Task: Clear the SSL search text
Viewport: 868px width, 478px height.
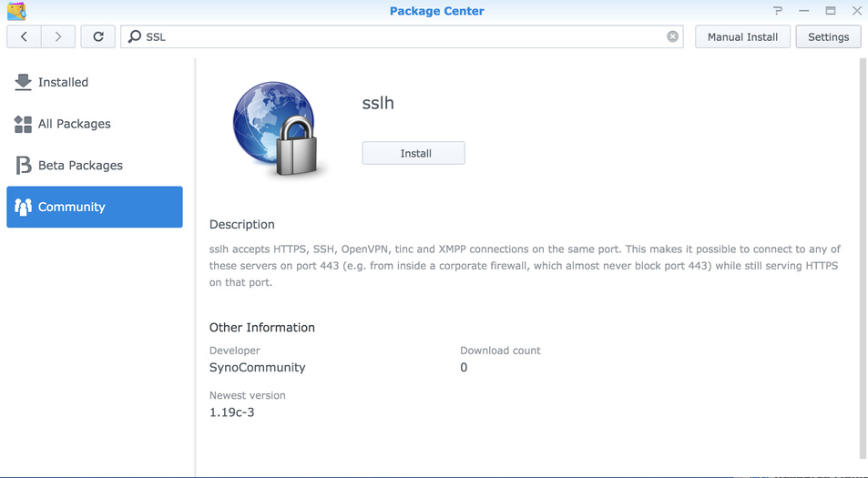Action: click(x=672, y=36)
